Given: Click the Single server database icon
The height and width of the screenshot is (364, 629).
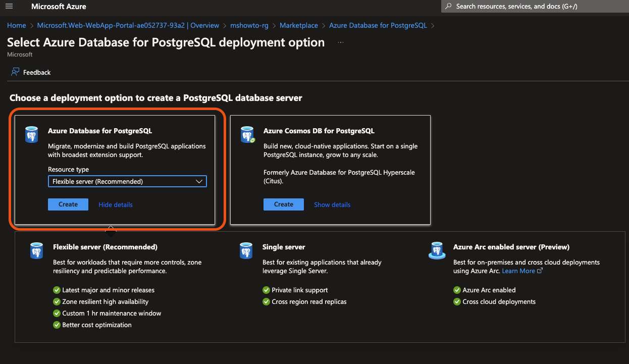Looking at the screenshot, I should (246, 251).
